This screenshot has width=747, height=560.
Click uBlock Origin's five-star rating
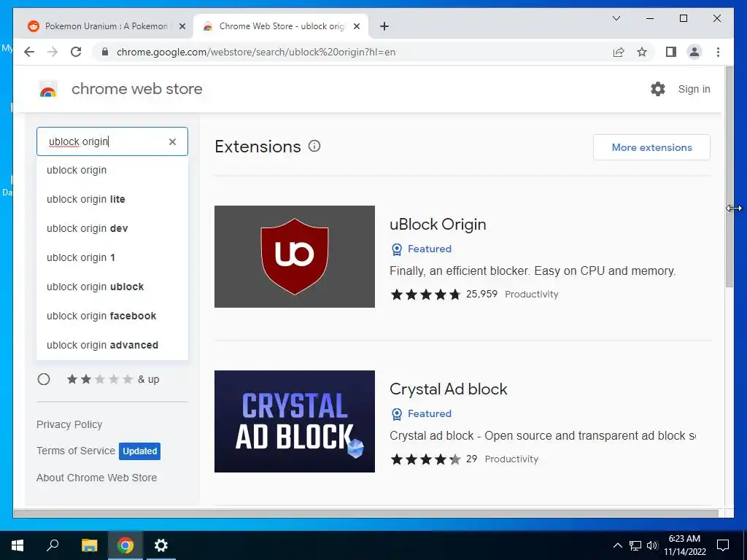[425, 295]
